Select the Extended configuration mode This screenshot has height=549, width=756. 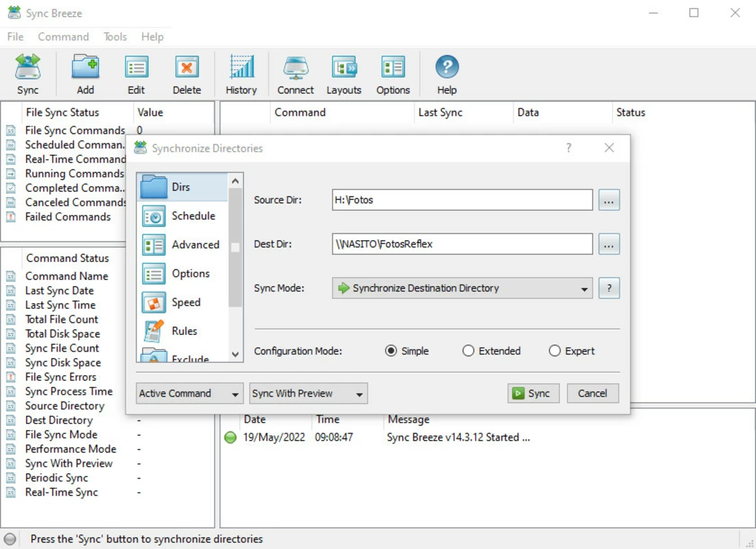(x=468, y=351)
